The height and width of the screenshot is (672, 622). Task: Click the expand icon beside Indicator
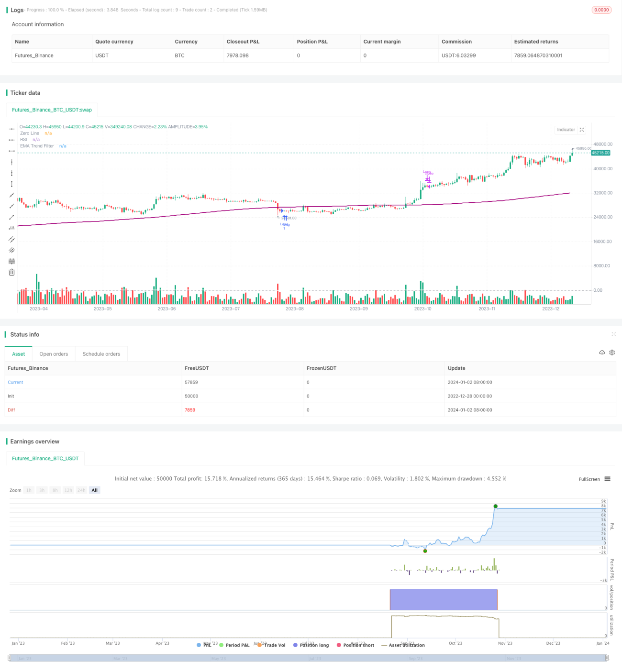582,130
